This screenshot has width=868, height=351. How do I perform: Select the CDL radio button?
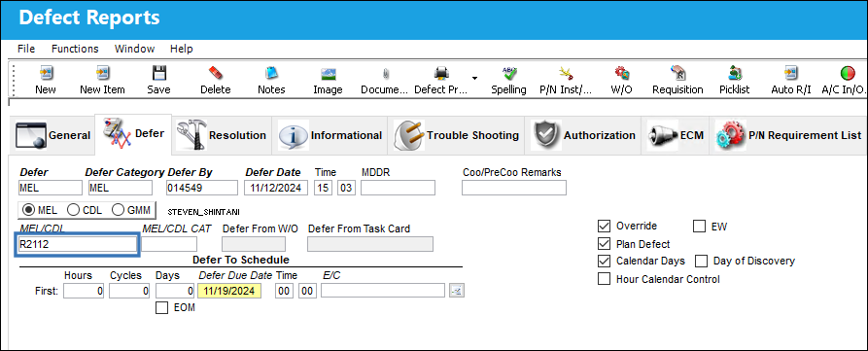[x=73, y=210]
